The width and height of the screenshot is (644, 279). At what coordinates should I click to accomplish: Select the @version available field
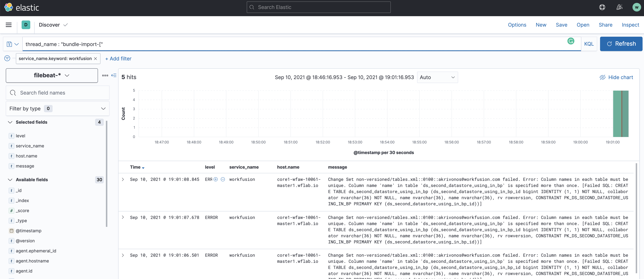[25, 241]
